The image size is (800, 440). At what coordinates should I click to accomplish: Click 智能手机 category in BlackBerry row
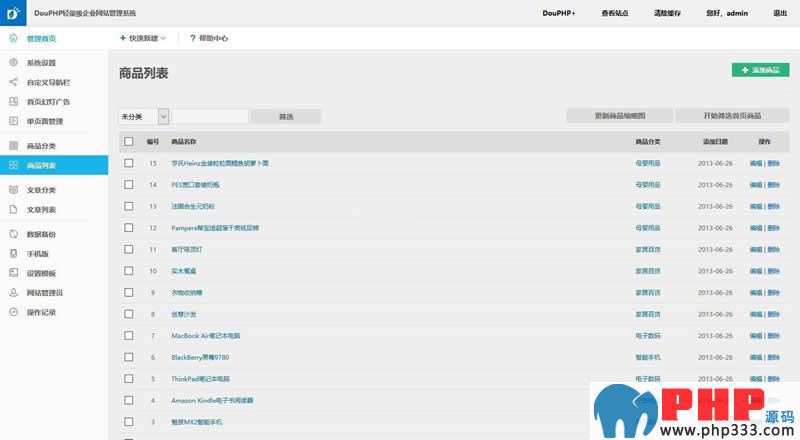(x=648, y=357)
